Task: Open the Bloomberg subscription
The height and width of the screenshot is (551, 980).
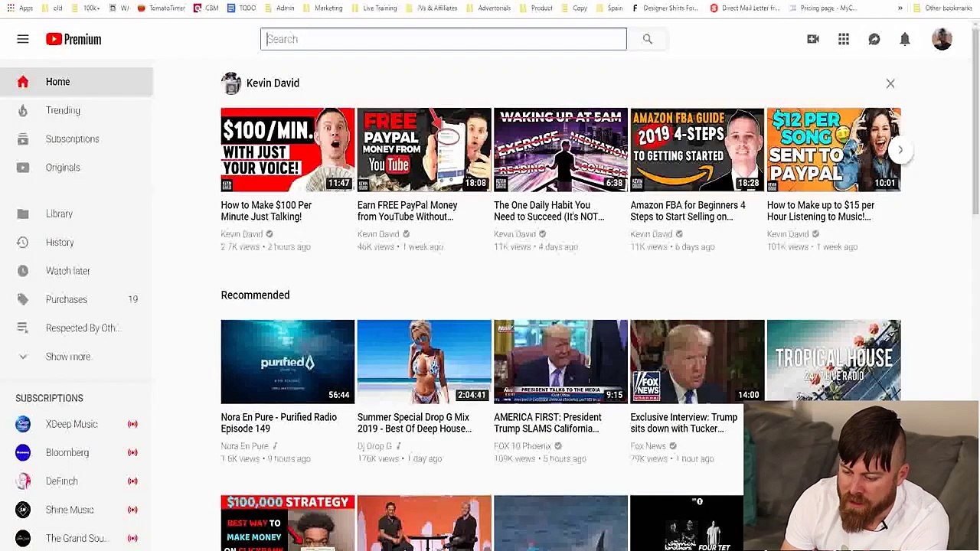Action: click(x=77, y=452)
